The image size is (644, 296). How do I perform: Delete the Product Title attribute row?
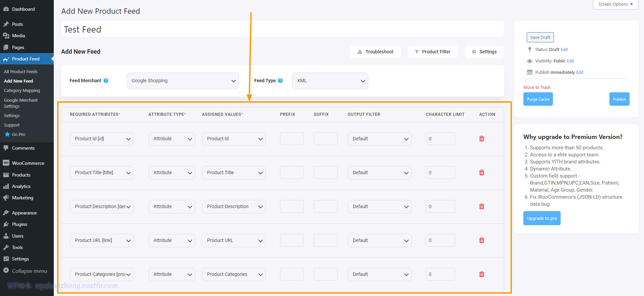click(481, 172)
